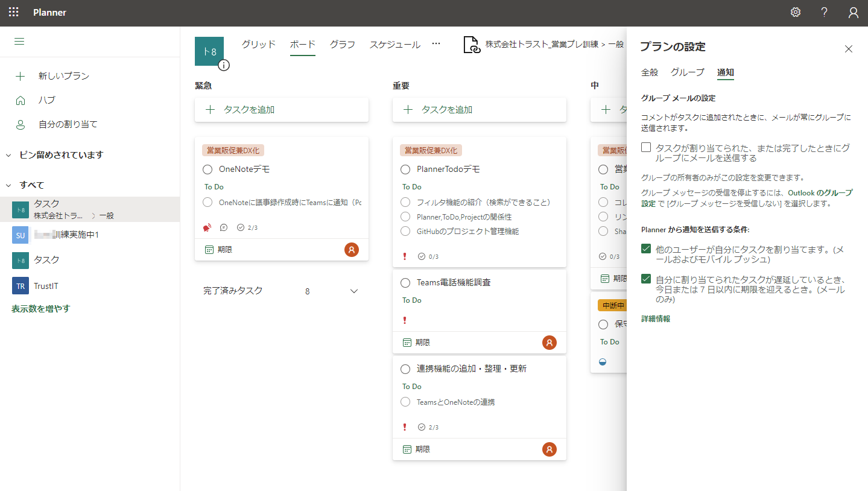Viewport: 868px width, 491px height.
Task: Check off Planner,ToDo,Projectの関係性 checklist item
Action: click(405, 217)
